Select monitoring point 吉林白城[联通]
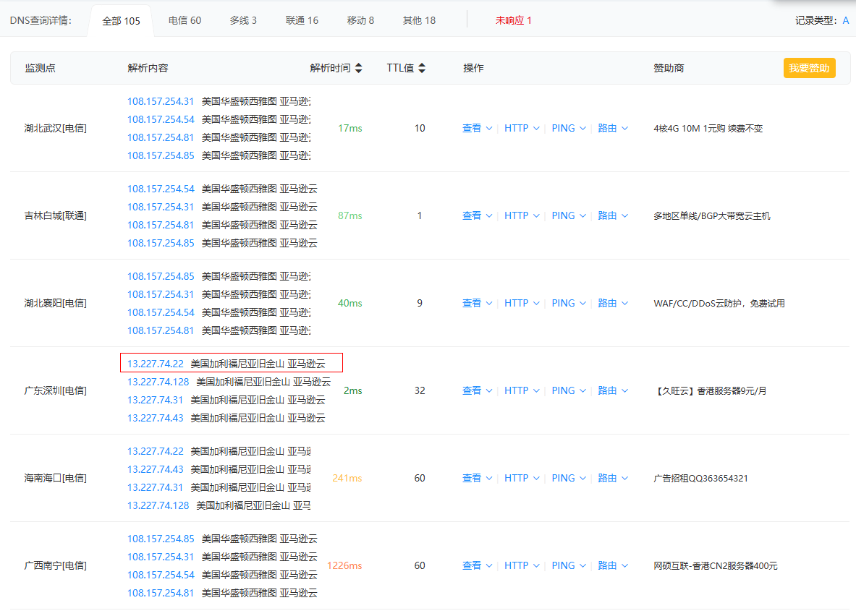Screen dimensions: 856x616 point(56,215)
